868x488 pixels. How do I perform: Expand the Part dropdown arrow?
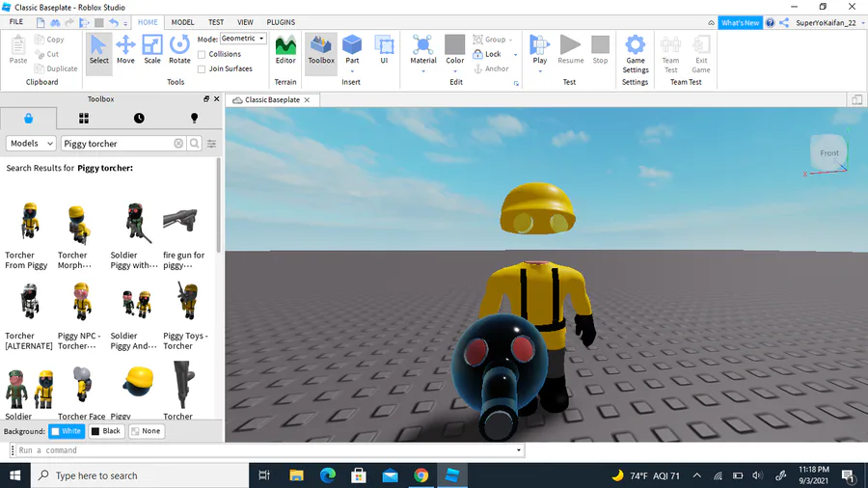(x=352, y=71)
